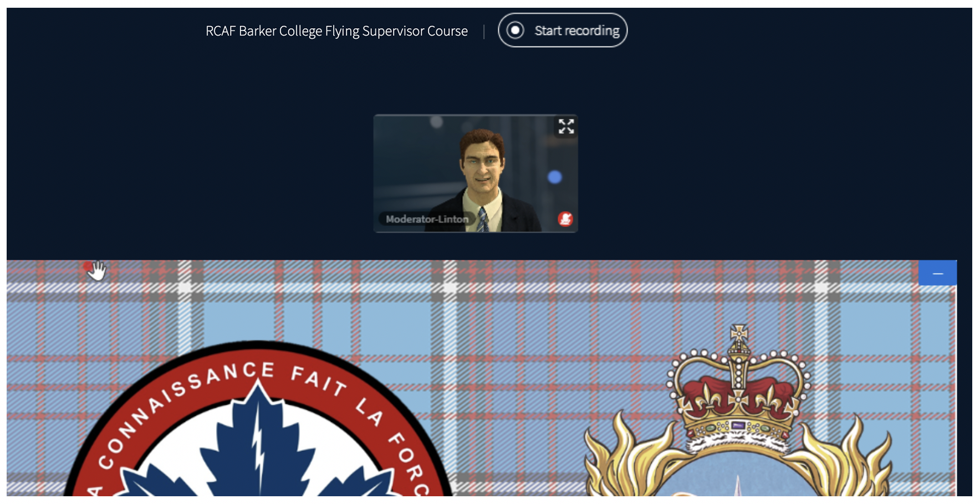This screenshot has height=504, width=980.
Task: Select the Moderator-Linton webcam video tile
Action: click(x=476, y=173)
